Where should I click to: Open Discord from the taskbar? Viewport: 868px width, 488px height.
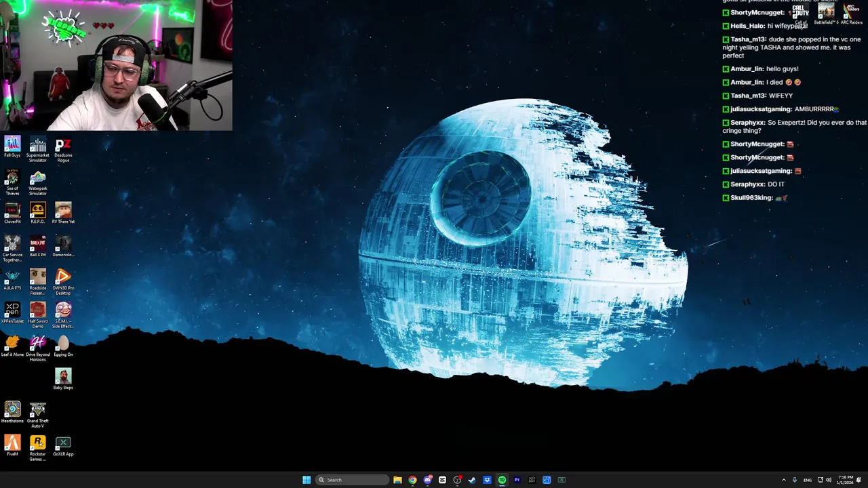[x=427, y=480]
